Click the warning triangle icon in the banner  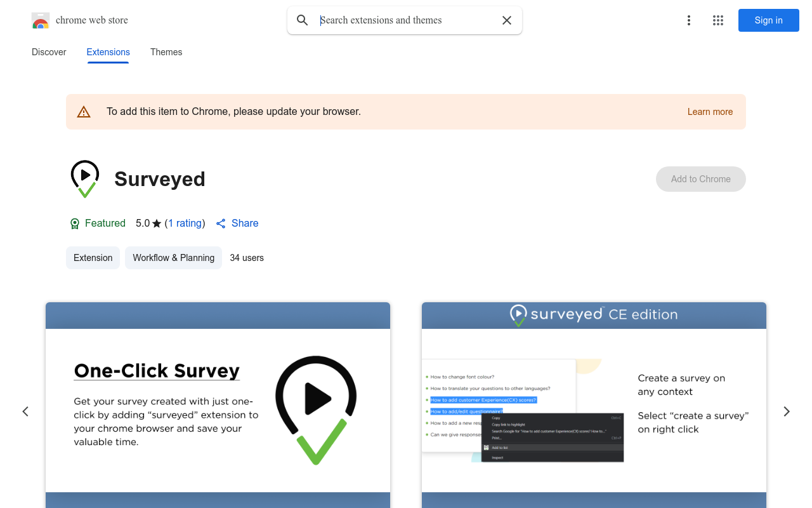[84, 112]
